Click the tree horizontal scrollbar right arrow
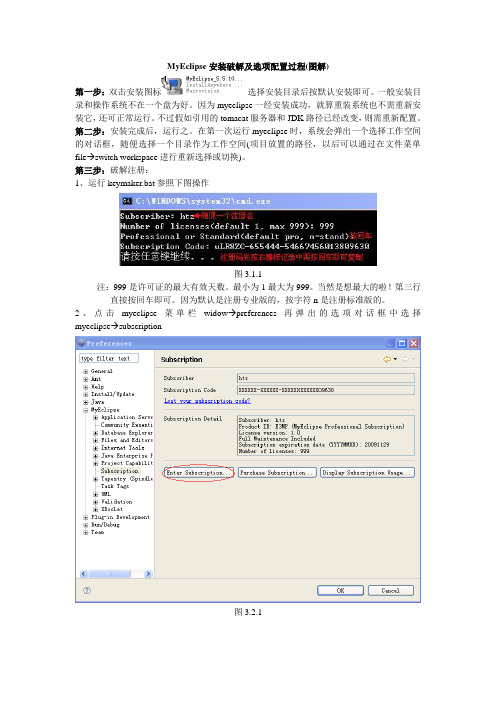Screen dimensions: 496x702 (x=149, y=574)
